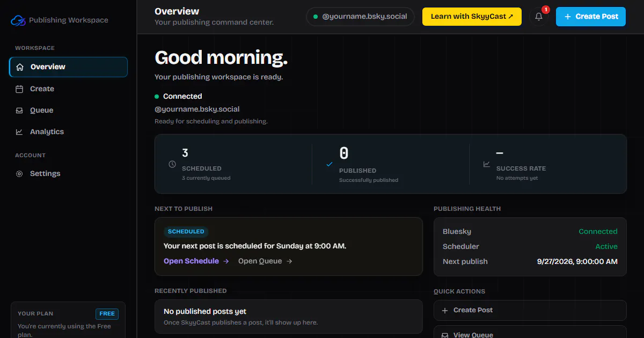This screenshot has height=338, width=644.
Task: Click the inbox icon beside View Queue
Action: [x=444, y=335]
